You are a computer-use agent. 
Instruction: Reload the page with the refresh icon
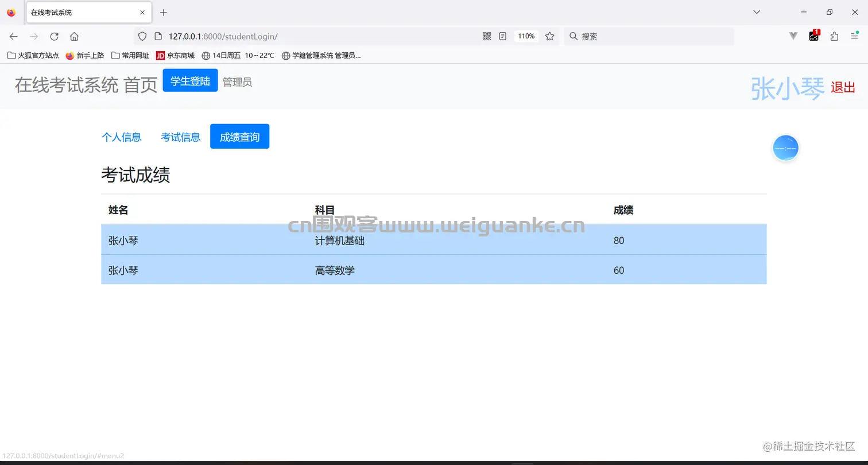54,36
